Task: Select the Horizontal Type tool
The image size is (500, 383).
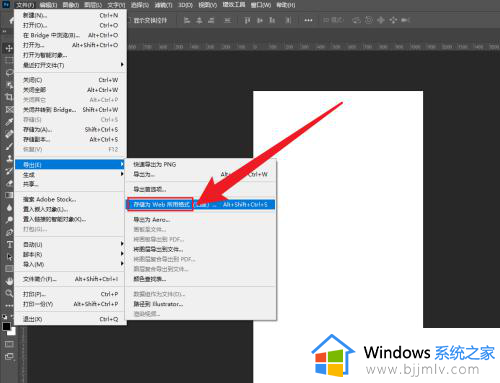Action: point(9,245)
